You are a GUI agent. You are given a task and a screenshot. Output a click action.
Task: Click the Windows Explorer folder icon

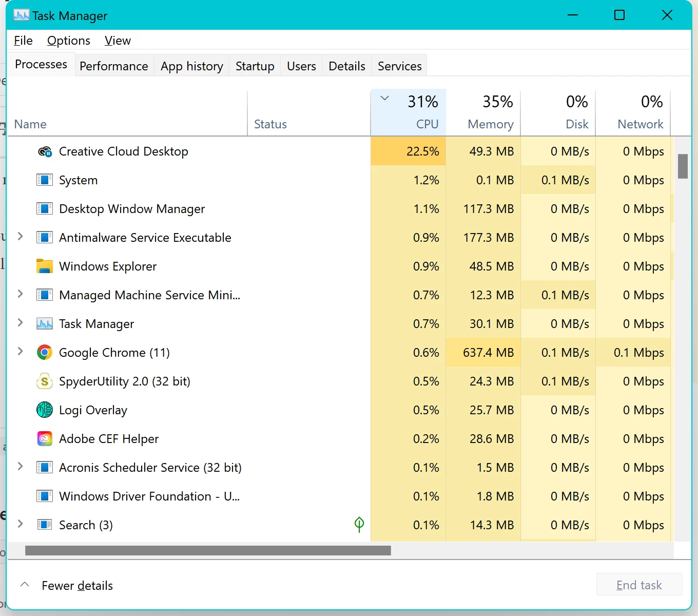[45, 266]
